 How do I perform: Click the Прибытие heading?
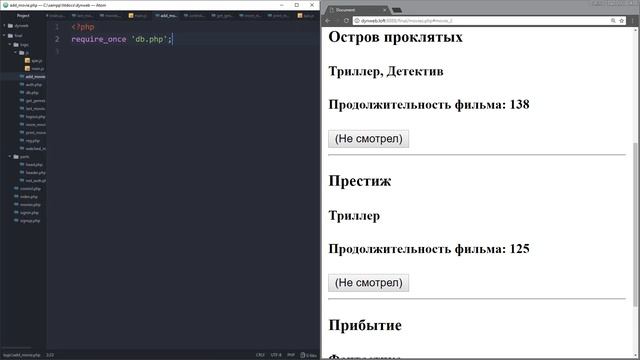pyautogui.click(x=365, y=325)
